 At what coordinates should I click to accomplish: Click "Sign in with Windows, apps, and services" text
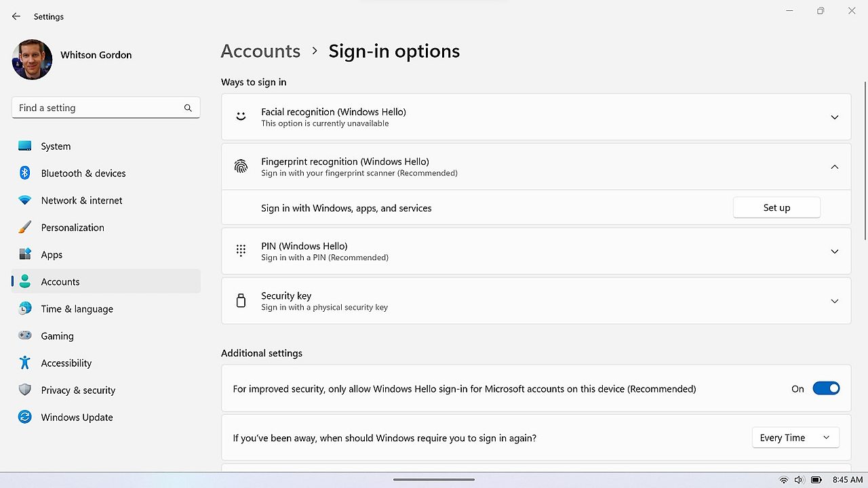[347, 208]
